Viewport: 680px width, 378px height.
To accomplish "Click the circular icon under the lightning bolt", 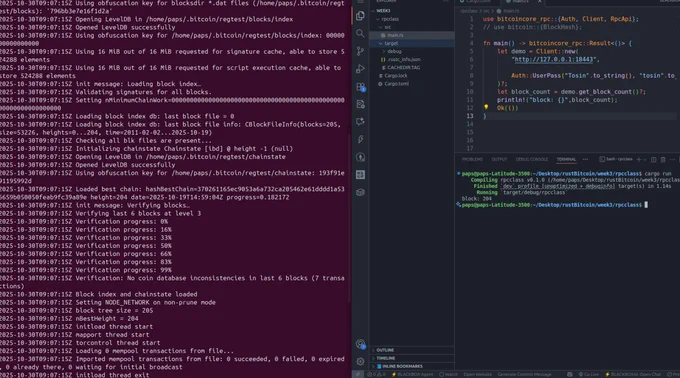I will pyautogui.click(x=360, y=157).
